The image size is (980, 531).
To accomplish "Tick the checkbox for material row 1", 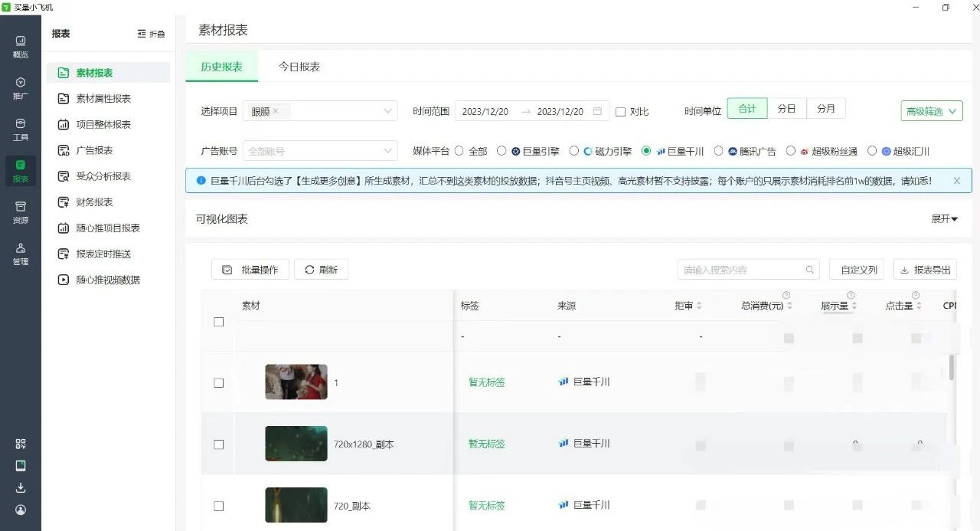I will 219,382.
